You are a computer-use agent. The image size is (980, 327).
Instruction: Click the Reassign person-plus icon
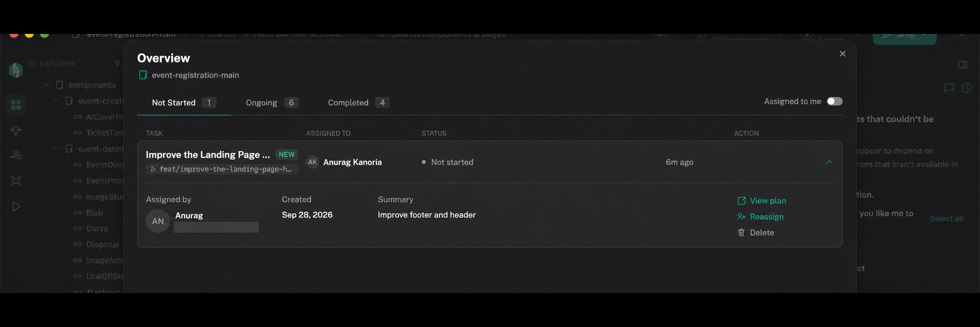click(741, 217)
